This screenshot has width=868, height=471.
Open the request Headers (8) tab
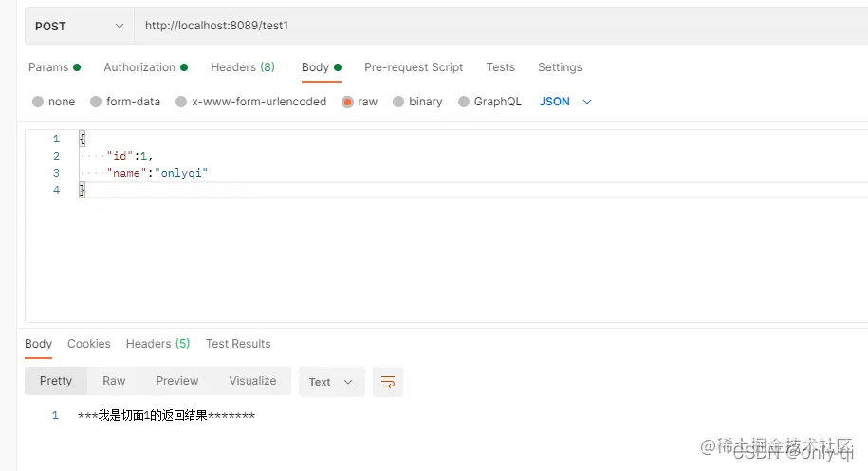pos(243,67)
